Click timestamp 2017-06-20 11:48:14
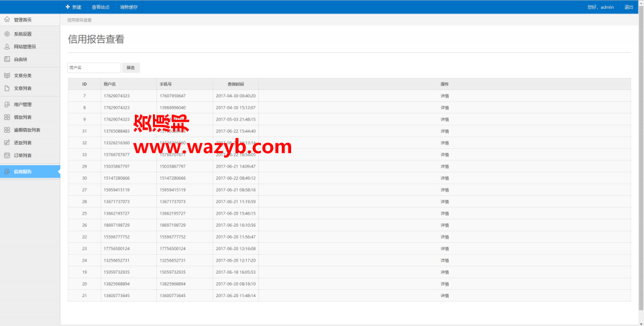Screen dimensions: 644x326 click(235, 296)
